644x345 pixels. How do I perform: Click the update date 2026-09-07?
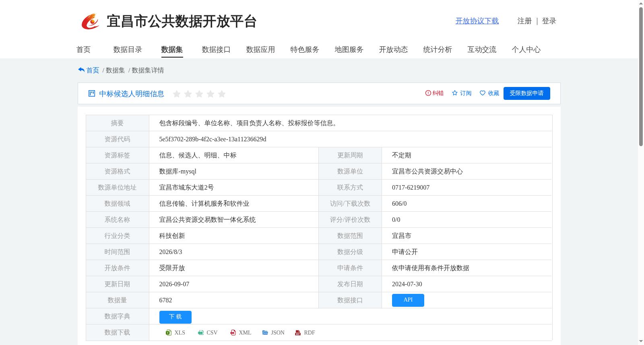point(174,284)
